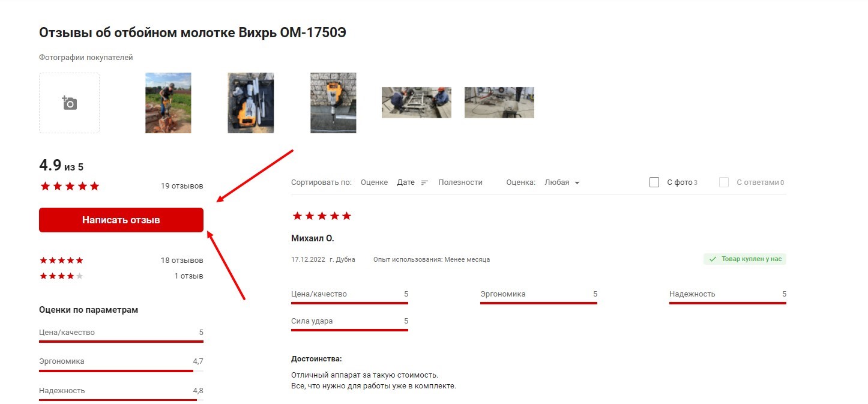Filter by five-star reviews row
The width and height of the screenshot is (868, 404).
(121, 261)
